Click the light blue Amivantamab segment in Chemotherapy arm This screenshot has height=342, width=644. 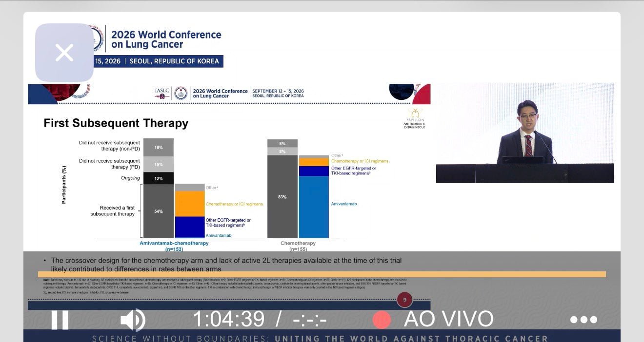(x=314, y=207)
